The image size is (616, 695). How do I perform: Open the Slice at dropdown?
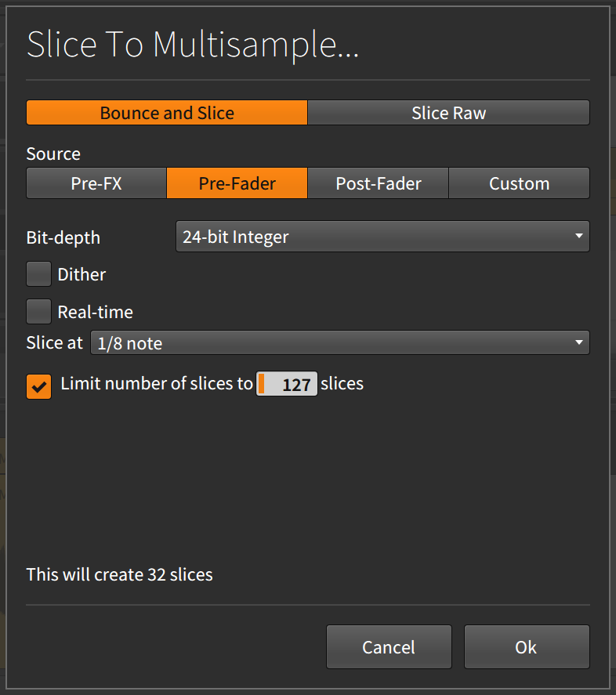click(339, 342)
